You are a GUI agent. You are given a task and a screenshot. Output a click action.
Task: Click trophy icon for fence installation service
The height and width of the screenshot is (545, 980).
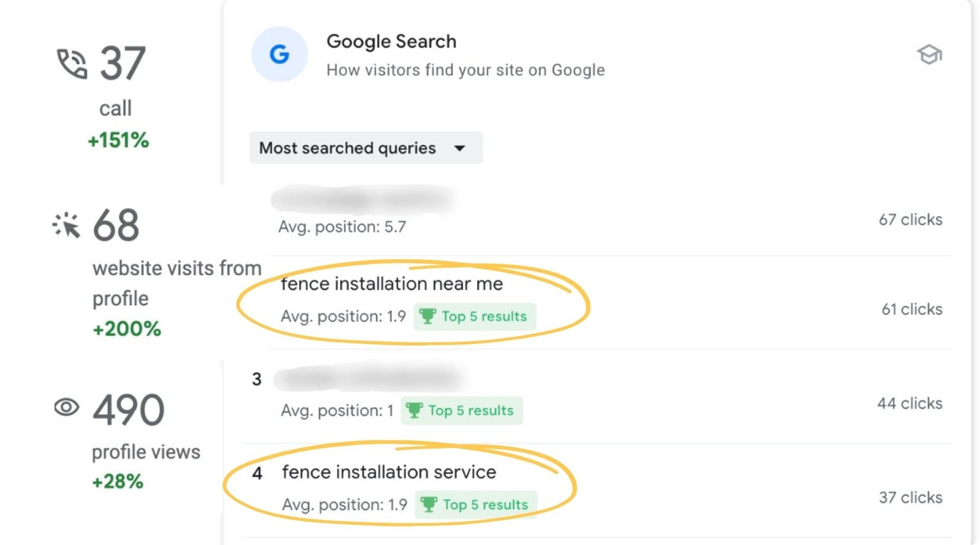pyautogui.click(x=428, y=505)
